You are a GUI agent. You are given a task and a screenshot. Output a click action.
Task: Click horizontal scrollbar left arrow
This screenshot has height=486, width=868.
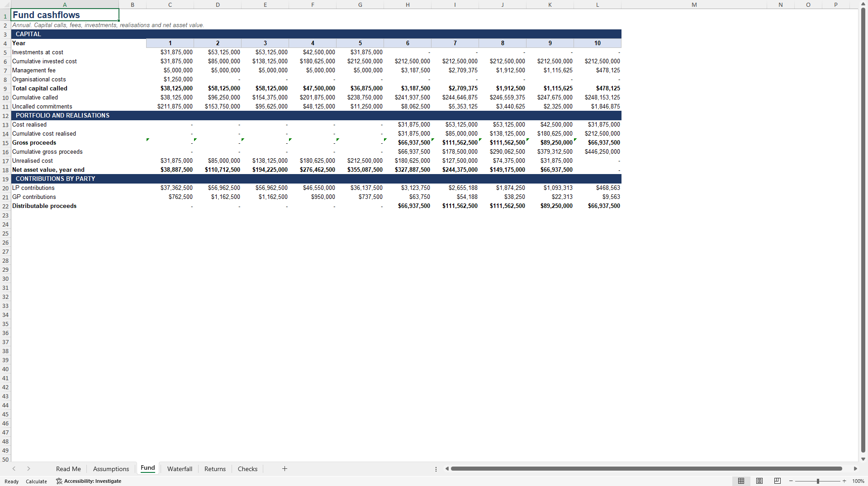(447, 469)
